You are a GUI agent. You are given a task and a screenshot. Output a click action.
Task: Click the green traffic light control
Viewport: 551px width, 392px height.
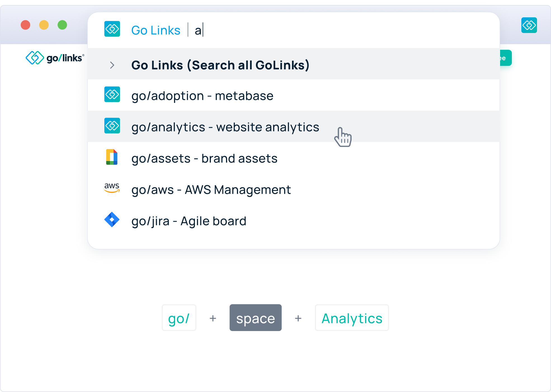point(62,25)
